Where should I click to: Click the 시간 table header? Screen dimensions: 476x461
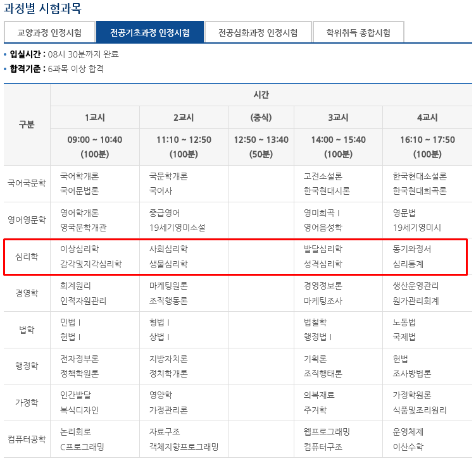[261, 95]
